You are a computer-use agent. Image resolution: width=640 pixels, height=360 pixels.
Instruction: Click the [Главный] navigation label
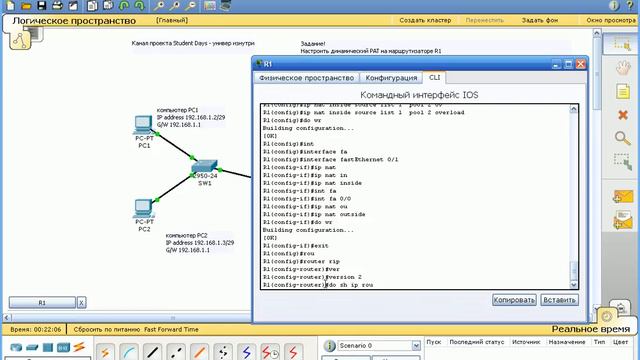(x=172, y=20)
